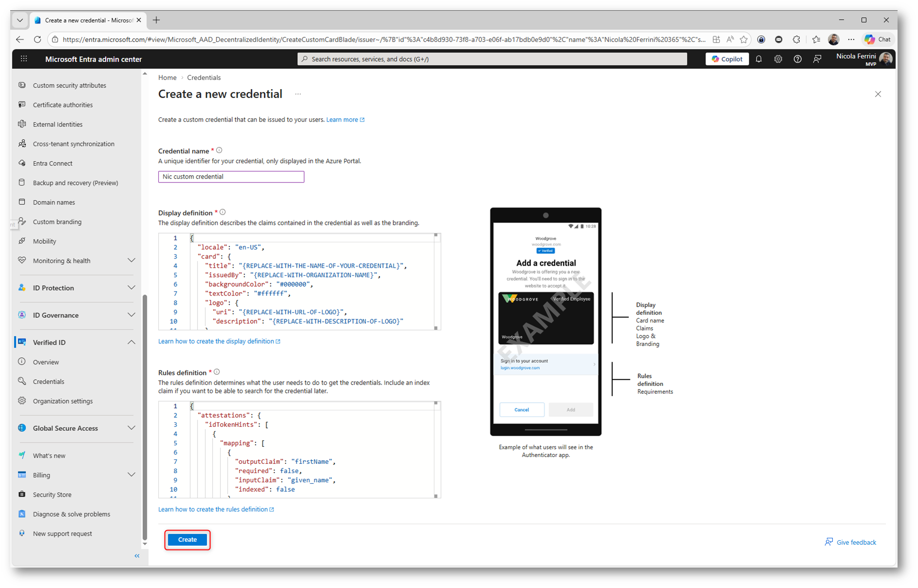Viewport: 918px width, 588px height.
Task: Open the Edge Copilot Chat button
Action: [x=878, y=39]
